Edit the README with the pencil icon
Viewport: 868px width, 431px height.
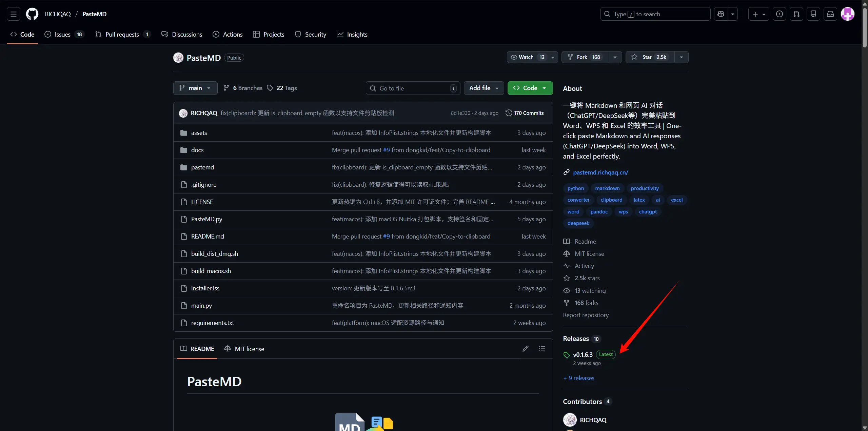[526, 349]
